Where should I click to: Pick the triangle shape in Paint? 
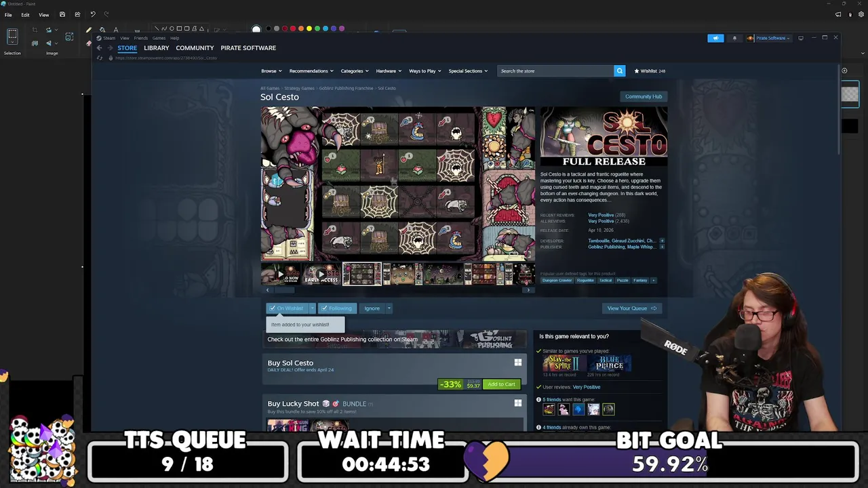point(201,28)
